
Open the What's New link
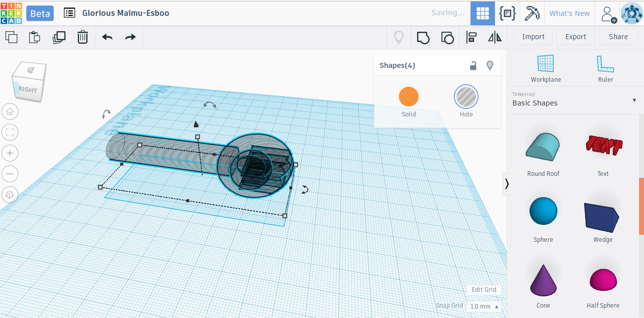pos(569,13)
